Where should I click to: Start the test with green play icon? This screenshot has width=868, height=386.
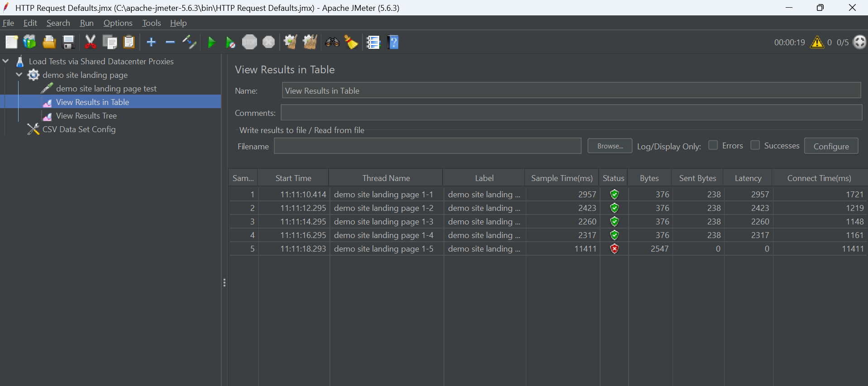pos(211,43)
